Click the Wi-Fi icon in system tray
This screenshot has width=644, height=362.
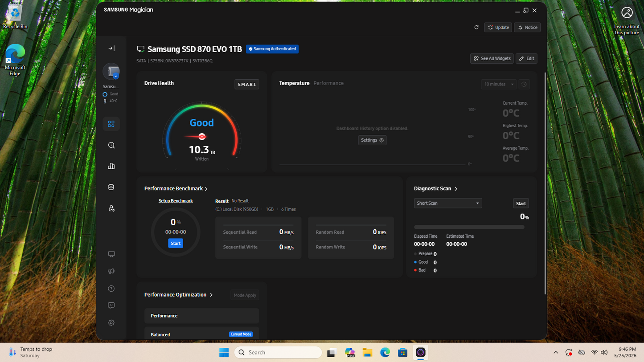594,353
